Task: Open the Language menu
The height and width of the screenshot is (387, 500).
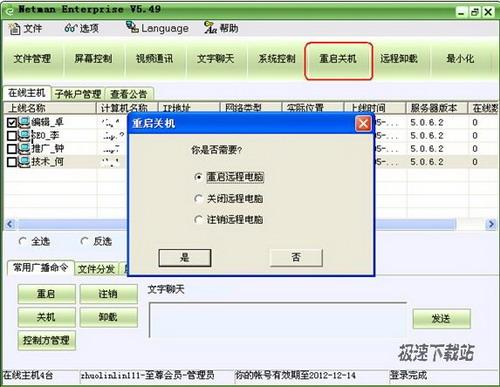Action: [157, 28]
